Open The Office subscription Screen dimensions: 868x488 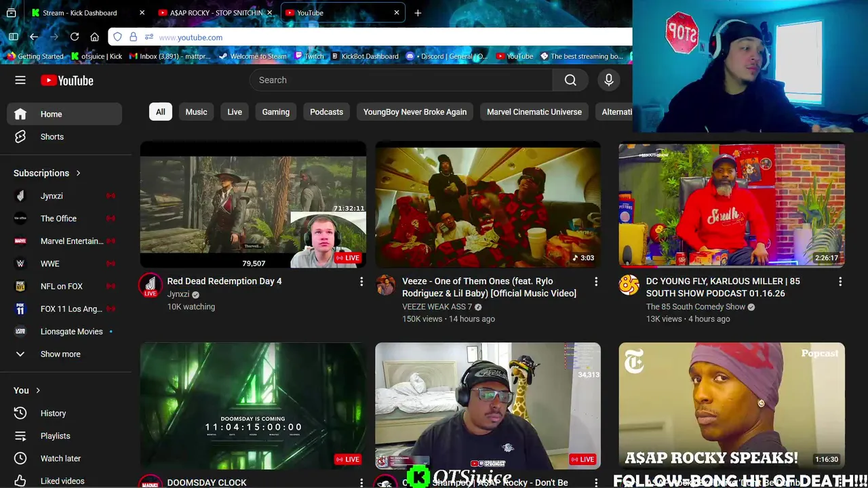tap(64, 218)
